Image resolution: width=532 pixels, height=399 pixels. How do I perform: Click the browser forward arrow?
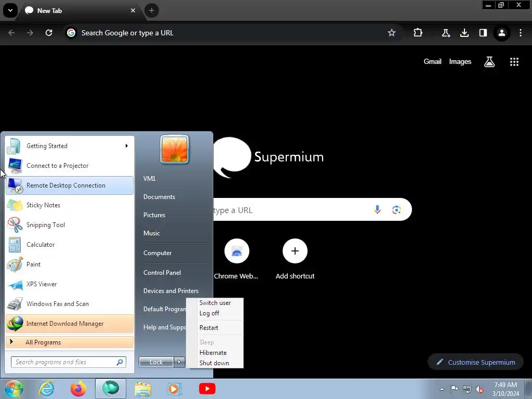coord(30,33)
